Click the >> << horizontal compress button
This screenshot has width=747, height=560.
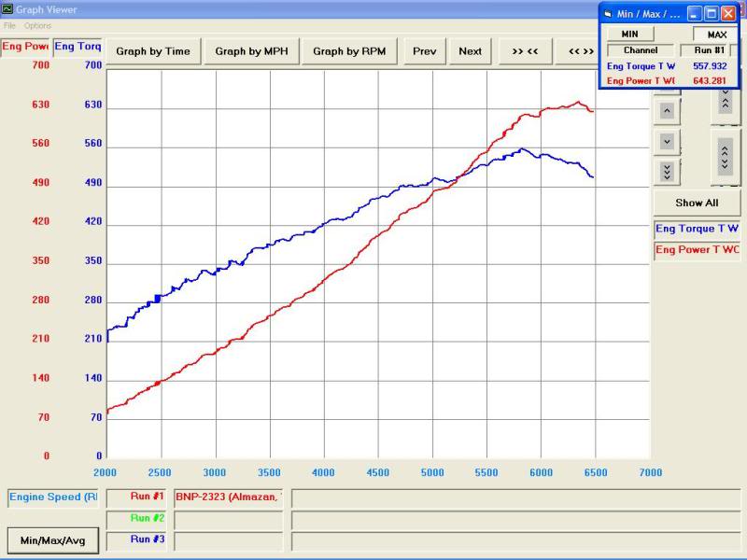pyautogui.click(x=525, y=51)
